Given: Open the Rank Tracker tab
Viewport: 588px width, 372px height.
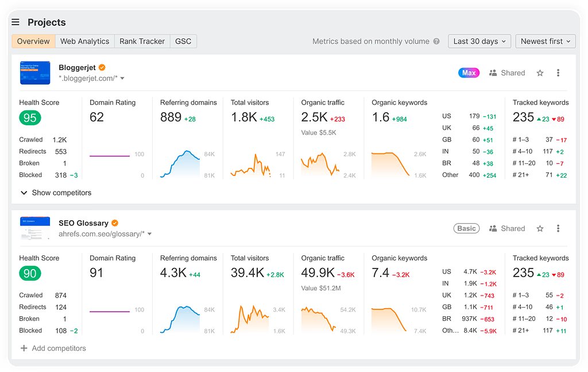Looking at the screenshot, I should tap(142, 41).
